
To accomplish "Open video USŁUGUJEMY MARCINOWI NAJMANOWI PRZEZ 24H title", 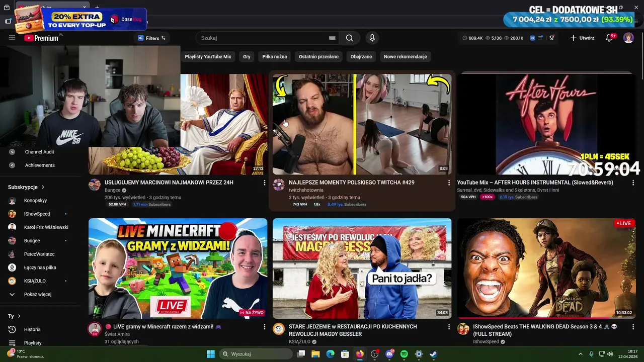I will pyautogui.click(x=169, y=183).
